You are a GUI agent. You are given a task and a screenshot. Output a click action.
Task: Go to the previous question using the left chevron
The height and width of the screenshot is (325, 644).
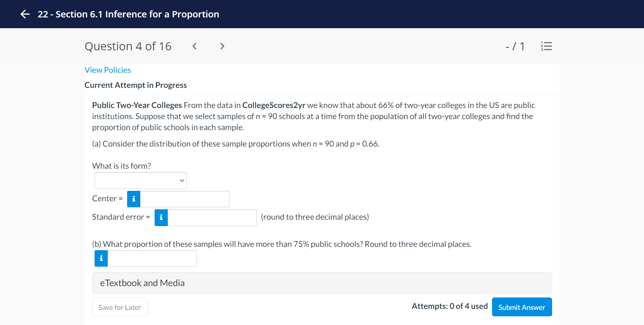194,46
